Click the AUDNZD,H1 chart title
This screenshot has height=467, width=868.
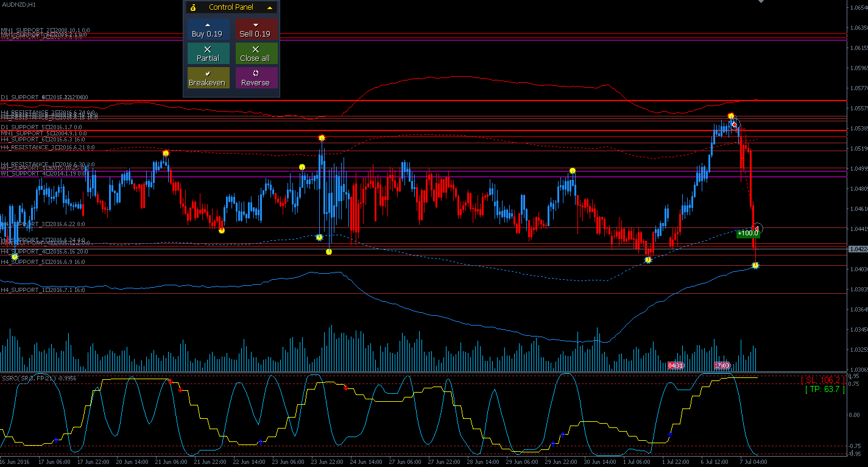click(x=18, y=4)
